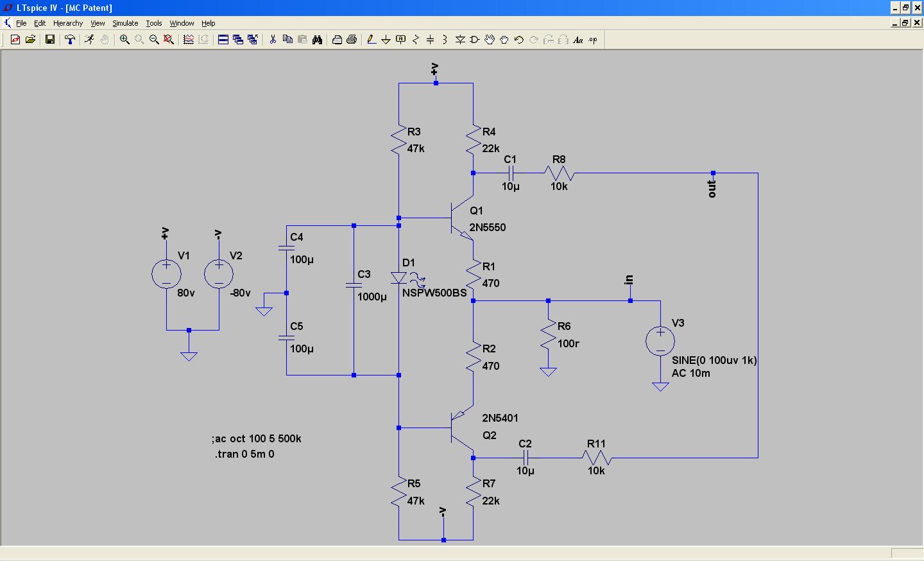This screenshot has height=561, width=924.
Task: Save the current schematic
Action: pos(49,40)
